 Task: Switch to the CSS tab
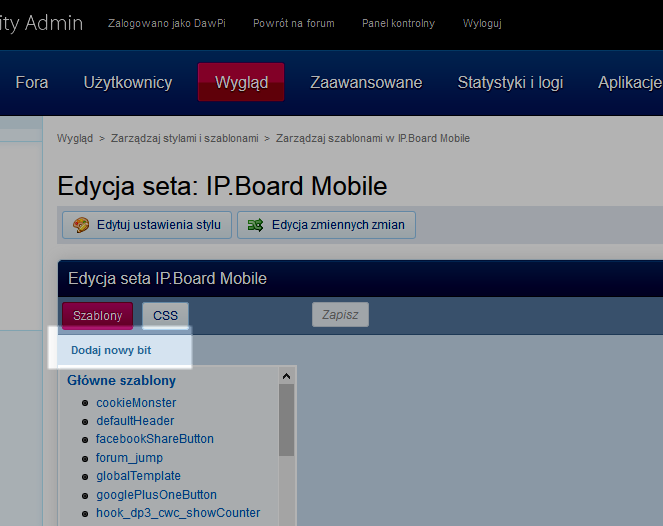(x=165, y=315)
